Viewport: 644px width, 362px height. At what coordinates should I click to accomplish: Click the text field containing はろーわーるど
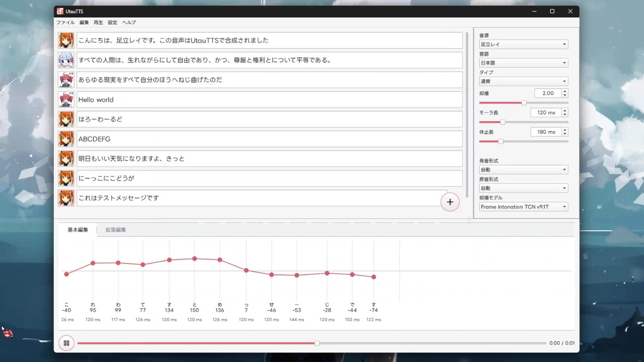point(269,119)
